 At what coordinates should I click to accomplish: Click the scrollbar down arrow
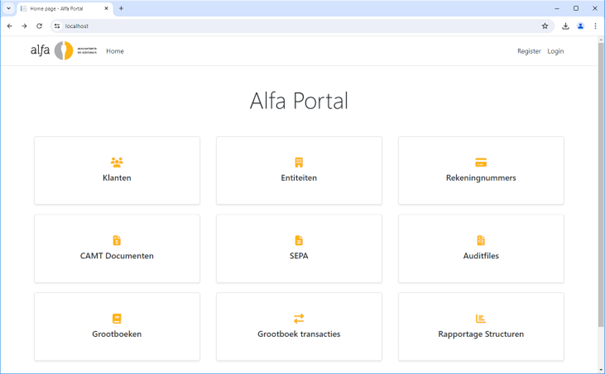tap(601, 370)
